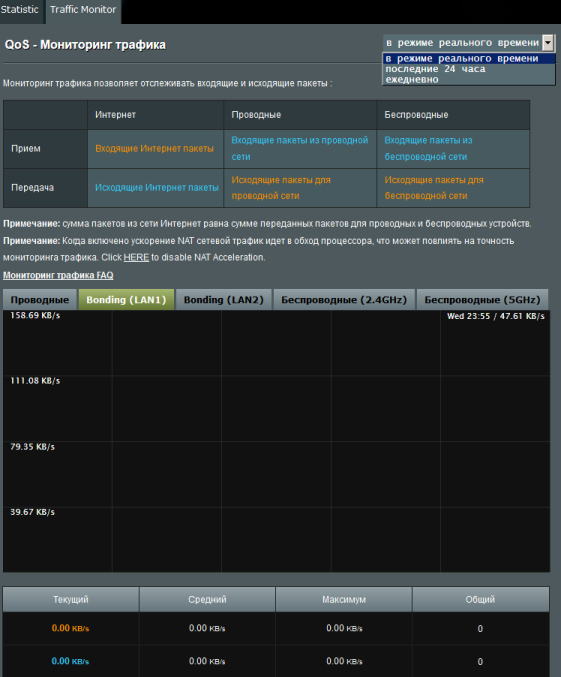Open the Statistic tab

20,10
